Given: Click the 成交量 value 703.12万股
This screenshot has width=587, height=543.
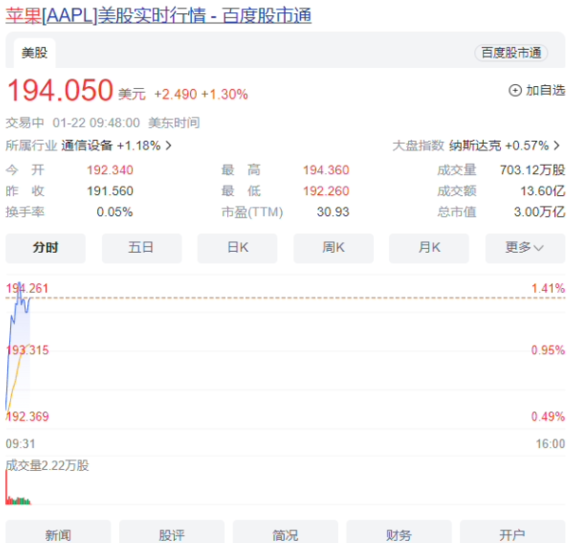Looking at the screenshot, I should pyautogui.click(x=532, y=170).
